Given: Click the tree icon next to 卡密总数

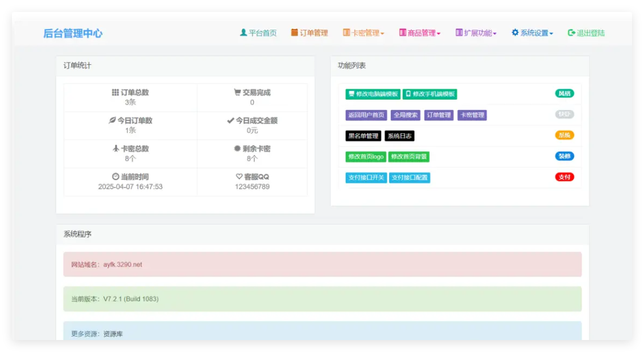Looking at the screenshot, I should tap(116, 149).
